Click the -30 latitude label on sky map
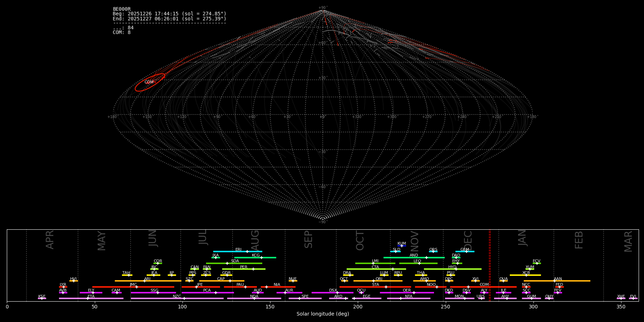 click(x=323, y=152)
